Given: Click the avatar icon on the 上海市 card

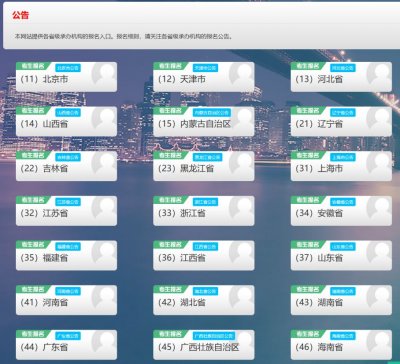Looking at the screenshot, I should point(379,163).
